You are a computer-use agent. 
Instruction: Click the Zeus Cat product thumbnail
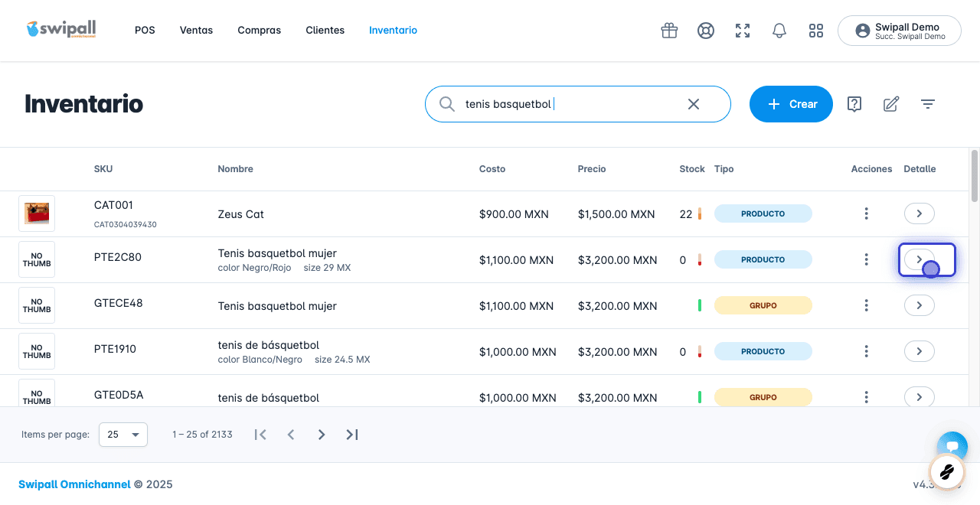37,213
